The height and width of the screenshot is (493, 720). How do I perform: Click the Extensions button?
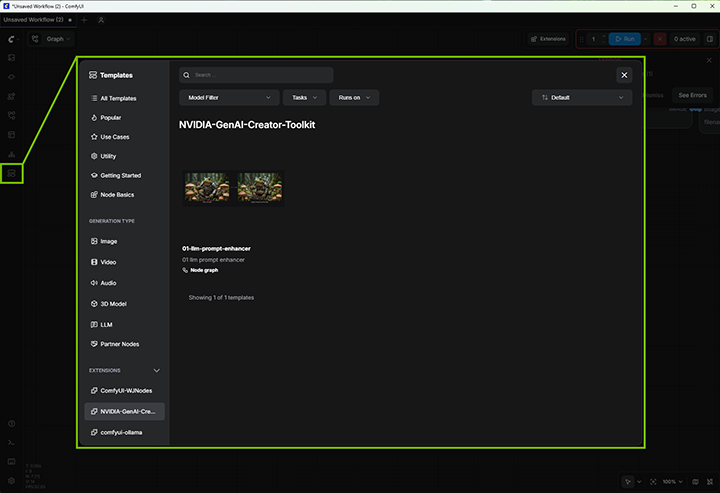pyautogui.click(x=548, y=39)
